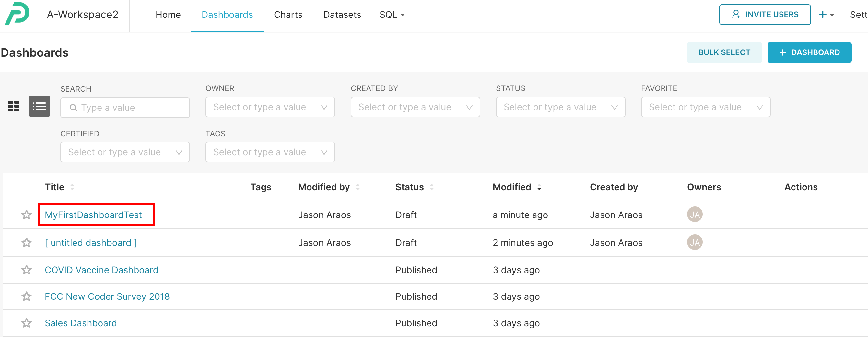Viewport: 868px width, 337px height.
Task: Open the FCC New Coder Survey 2018 dashboard
Action: [x=107, y=296]
